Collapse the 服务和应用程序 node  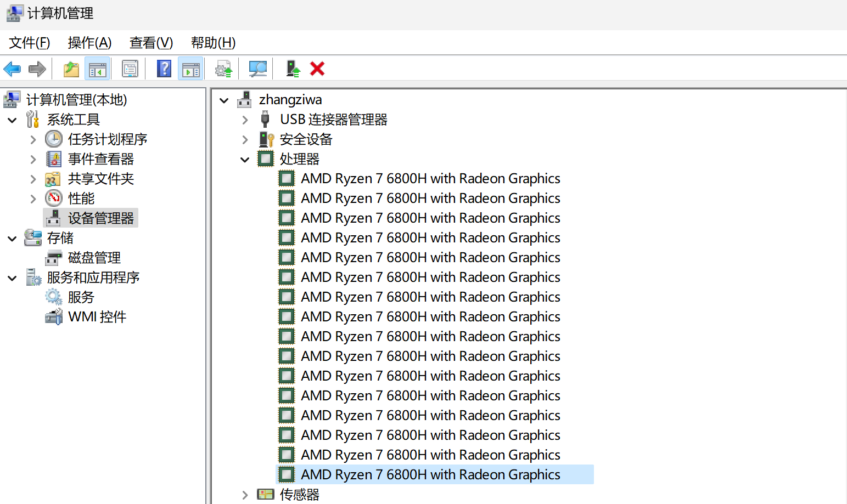coord(12,278)
